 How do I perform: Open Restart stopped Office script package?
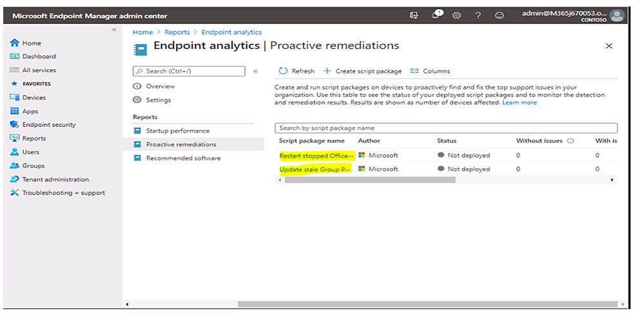click(x=317, y=155)
